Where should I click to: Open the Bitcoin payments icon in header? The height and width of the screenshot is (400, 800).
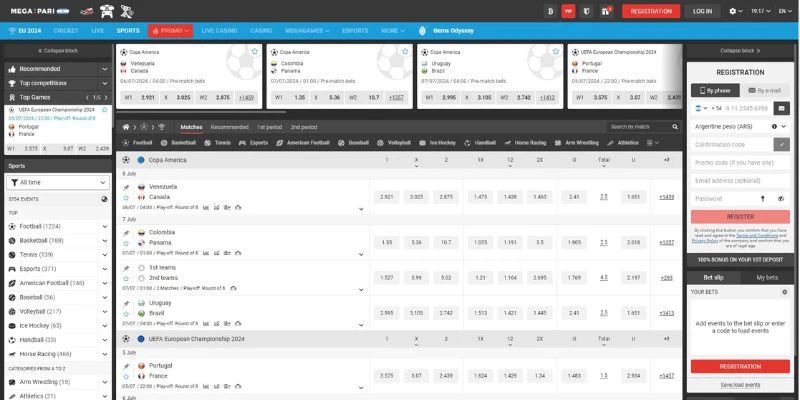[551, 11]
